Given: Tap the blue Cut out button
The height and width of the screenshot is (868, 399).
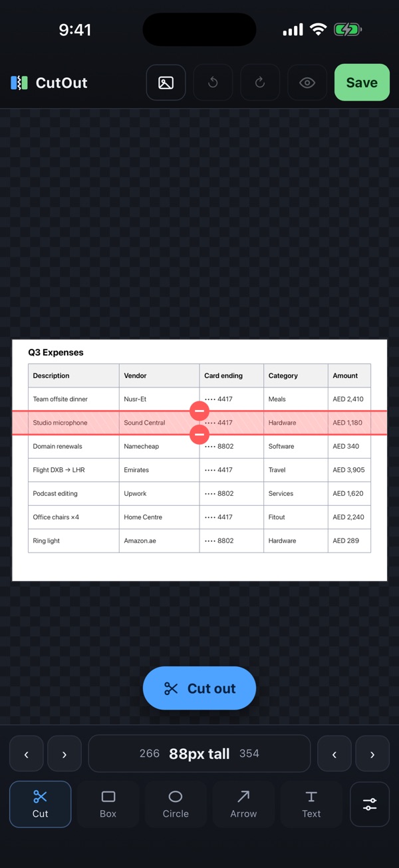Looking at the screenshot, I should pos(199,688).
